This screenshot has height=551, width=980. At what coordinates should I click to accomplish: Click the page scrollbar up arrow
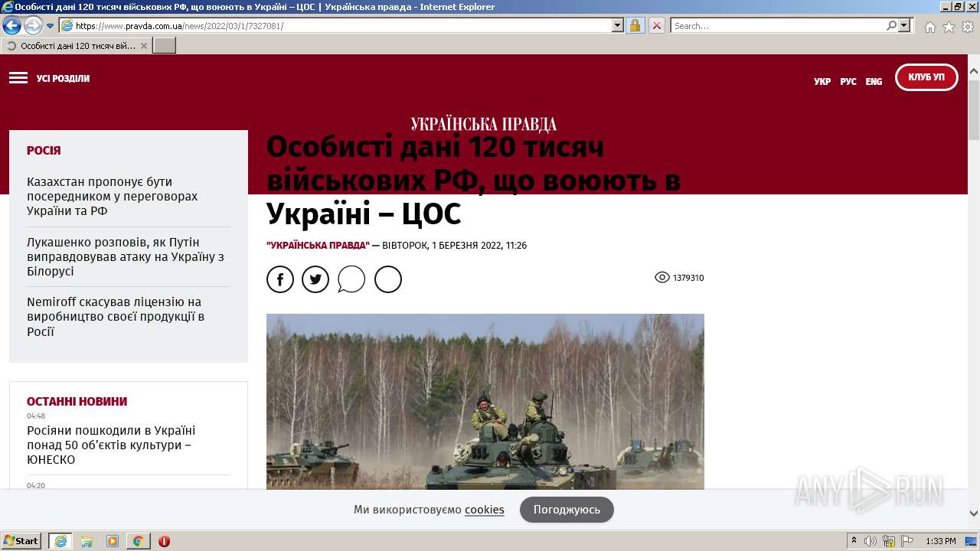click(974, 72)
